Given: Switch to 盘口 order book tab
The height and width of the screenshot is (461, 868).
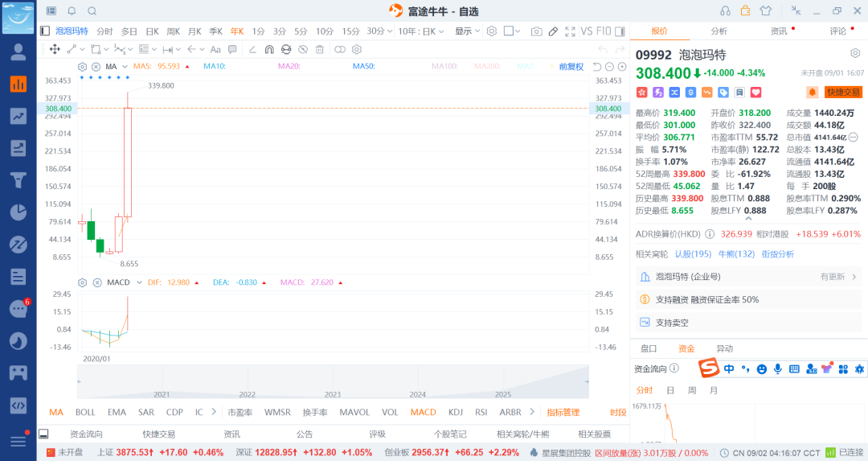Looking at the screenshot, I should pos(649,348).
